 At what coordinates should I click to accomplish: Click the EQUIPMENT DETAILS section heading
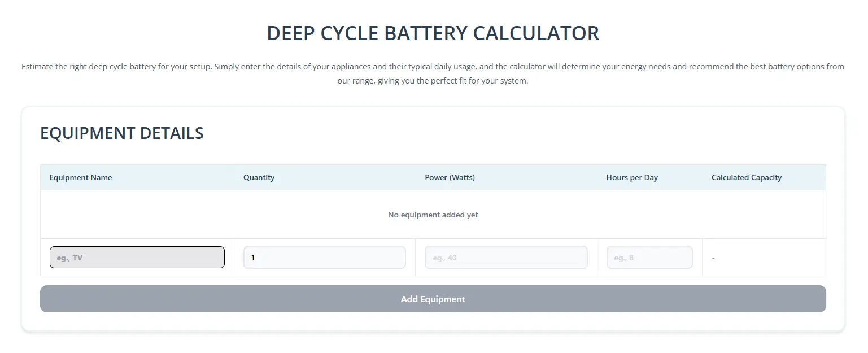point(122,133)
